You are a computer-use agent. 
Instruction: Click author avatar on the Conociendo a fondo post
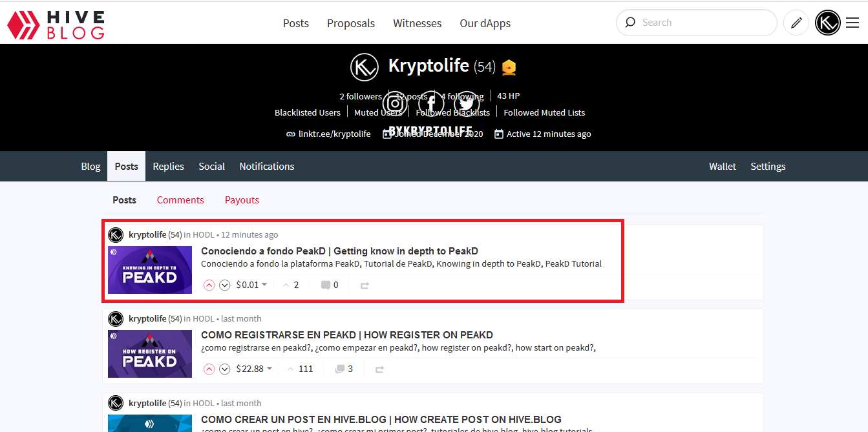coord(116,234)
